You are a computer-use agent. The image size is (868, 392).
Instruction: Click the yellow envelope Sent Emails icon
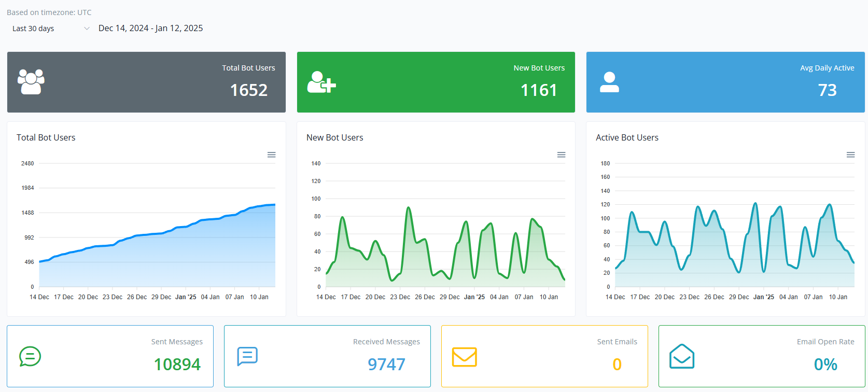pos(465,357)
